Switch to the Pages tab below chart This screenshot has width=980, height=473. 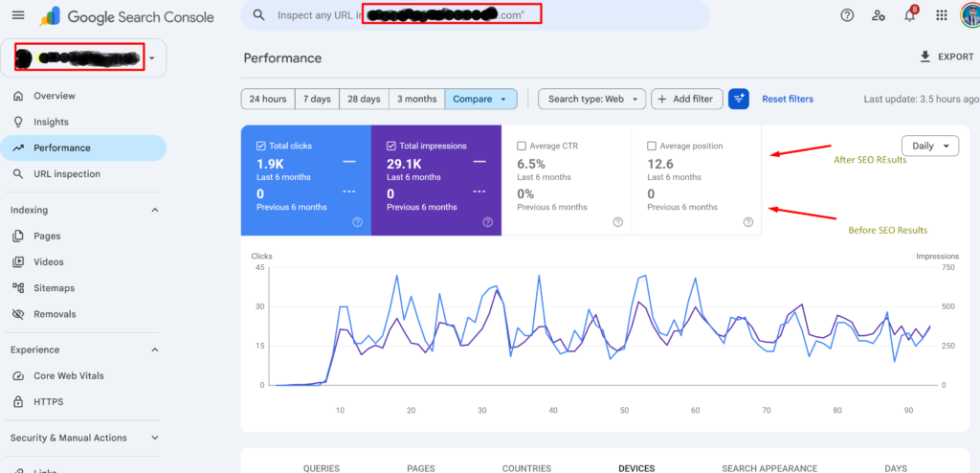(x=421, y=468)
